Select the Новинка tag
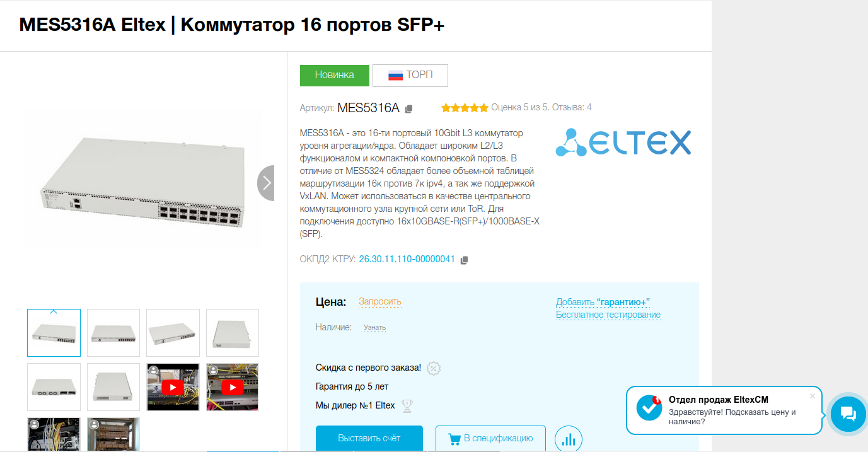Image resolution: width=868 pixels, height=452 pixels. click(335, 75)
